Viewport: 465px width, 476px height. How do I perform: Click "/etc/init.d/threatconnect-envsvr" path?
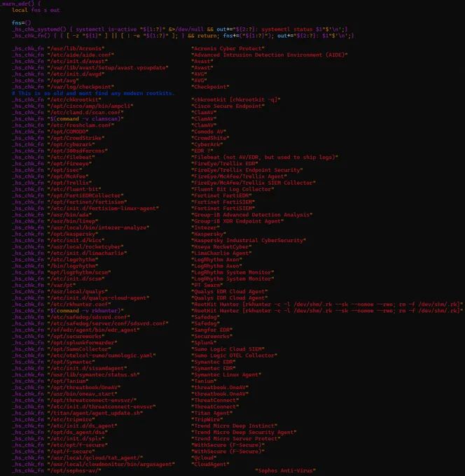[101, 406]
